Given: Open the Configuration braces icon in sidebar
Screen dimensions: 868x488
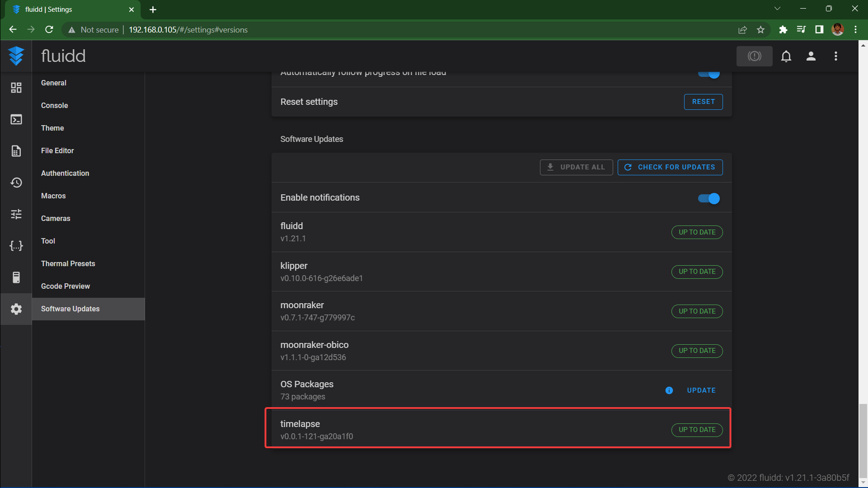Looking at the screenshot, I should tap(16, 246).
